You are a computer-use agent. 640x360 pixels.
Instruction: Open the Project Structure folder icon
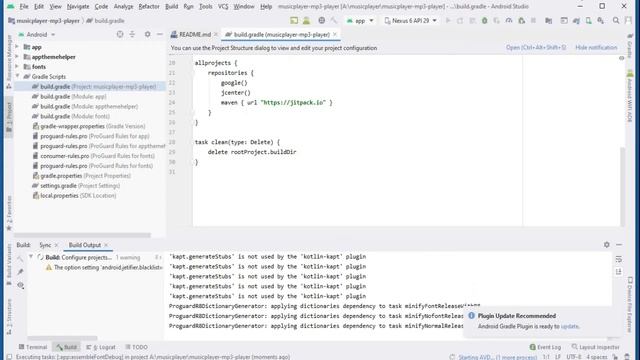[x=549, y=20]
